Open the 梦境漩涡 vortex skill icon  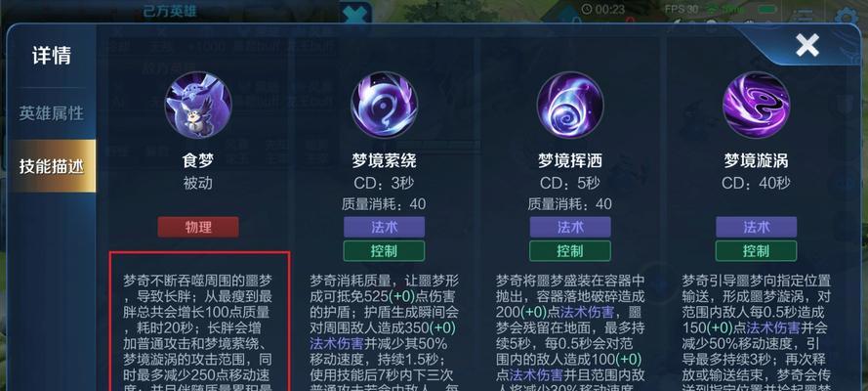pyautogui.click(x=756, y=106)
